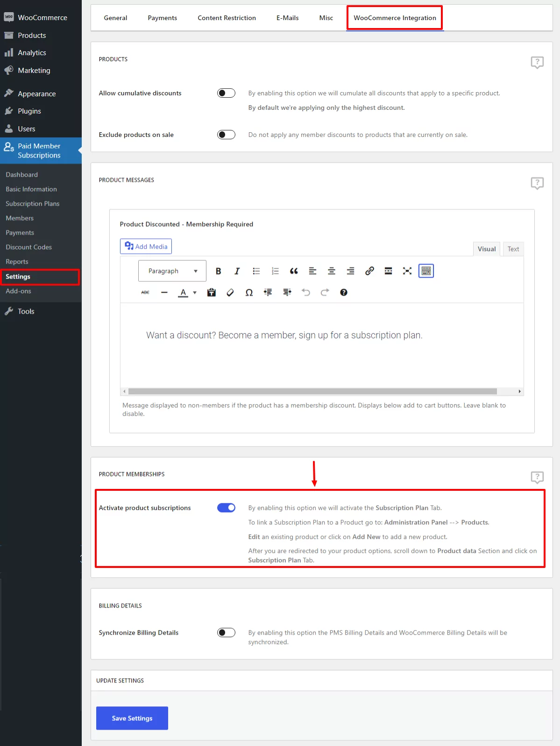Undo last edit in editor
The image size is (560, 746).
306,293
